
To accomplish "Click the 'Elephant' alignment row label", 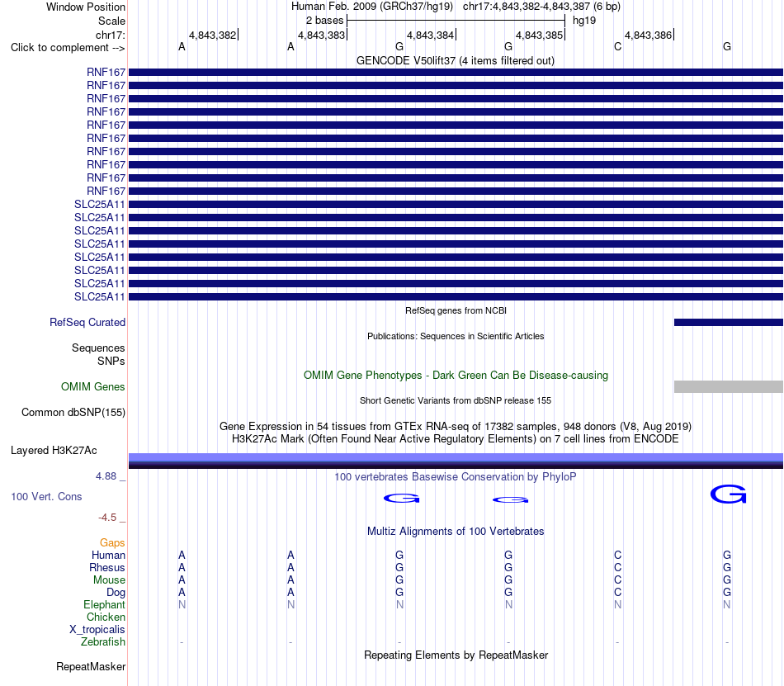I will coord(104,604).
